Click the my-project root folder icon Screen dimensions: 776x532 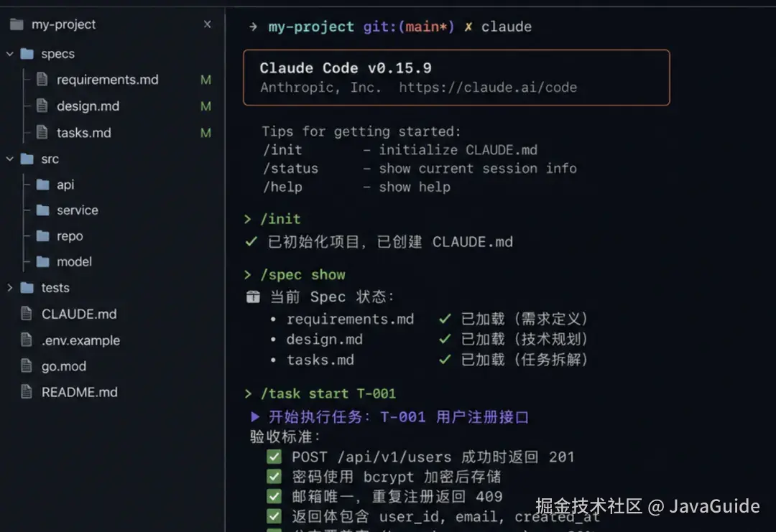pyautogui.click(x=17, y=24)
